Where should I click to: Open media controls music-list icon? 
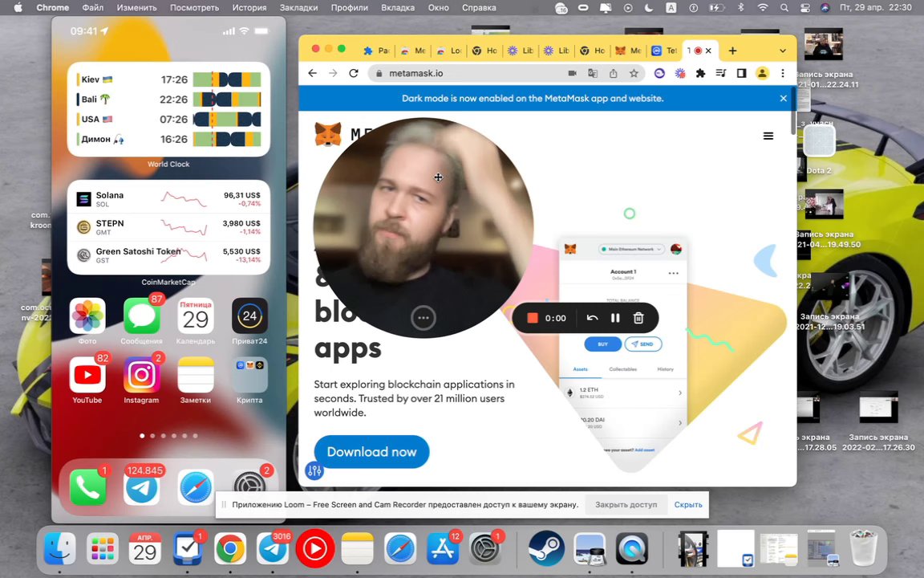coord(721,73)
